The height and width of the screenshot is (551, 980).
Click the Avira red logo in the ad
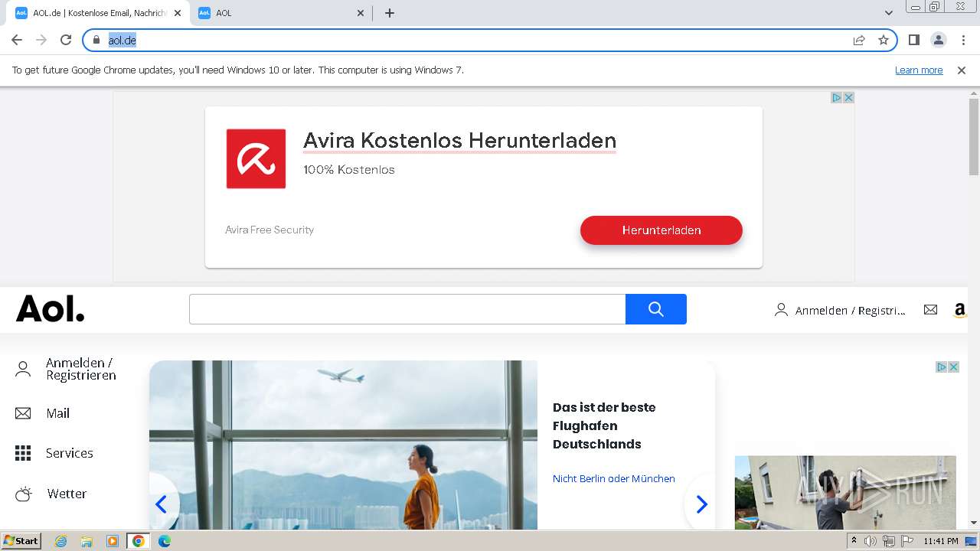(256, 158)
